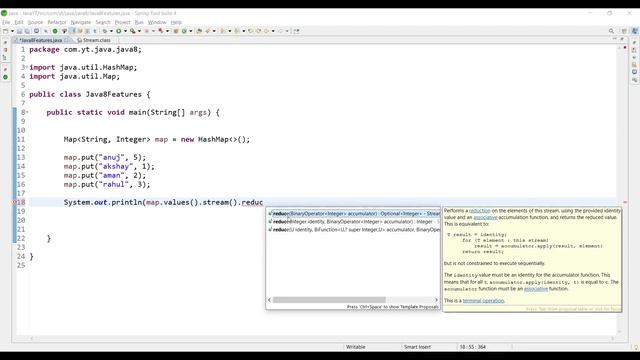The image size is (640, 360).
Task: Open the Navigate menu
Action: pyautogui.click(x=81, y=22)
